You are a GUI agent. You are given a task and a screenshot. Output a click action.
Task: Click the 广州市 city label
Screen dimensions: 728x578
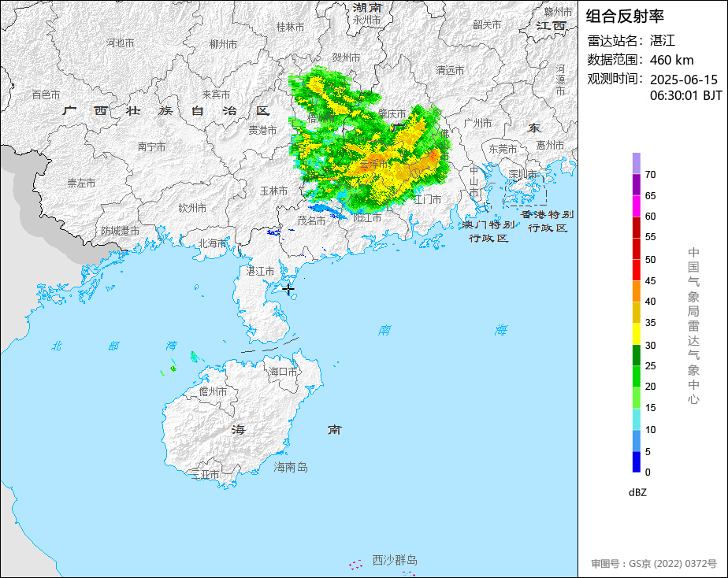[x=477, y=123]
